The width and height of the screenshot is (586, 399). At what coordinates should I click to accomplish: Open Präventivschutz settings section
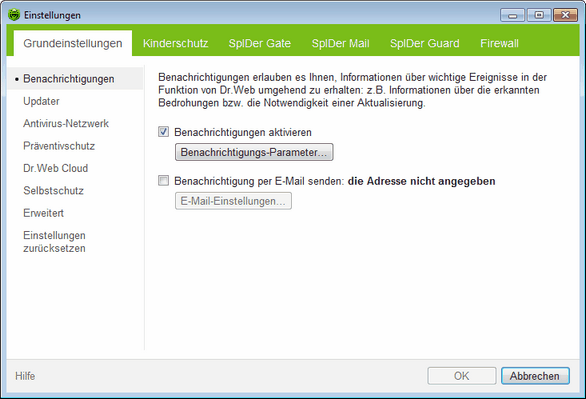[59, 146]
